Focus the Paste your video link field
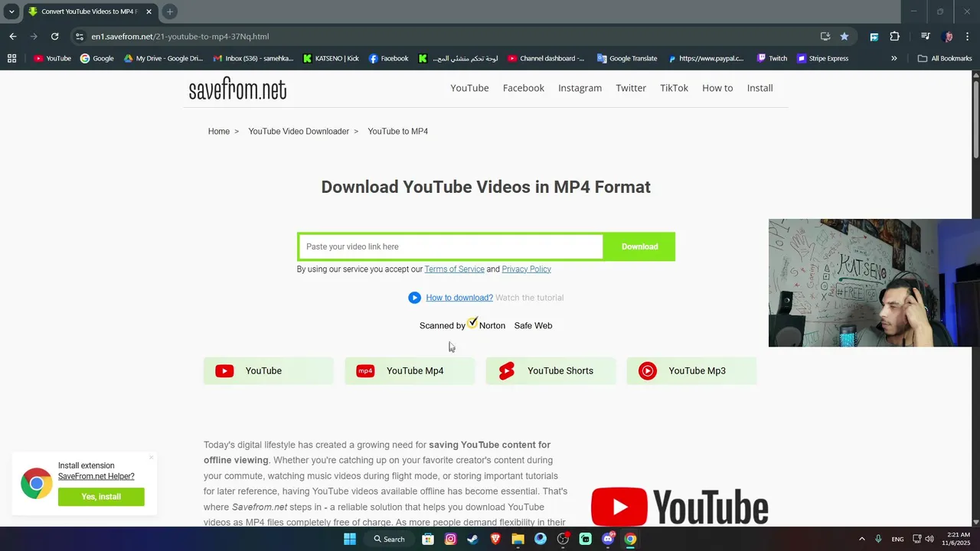Viewport: 980px width, 551px height. [451, 246]
